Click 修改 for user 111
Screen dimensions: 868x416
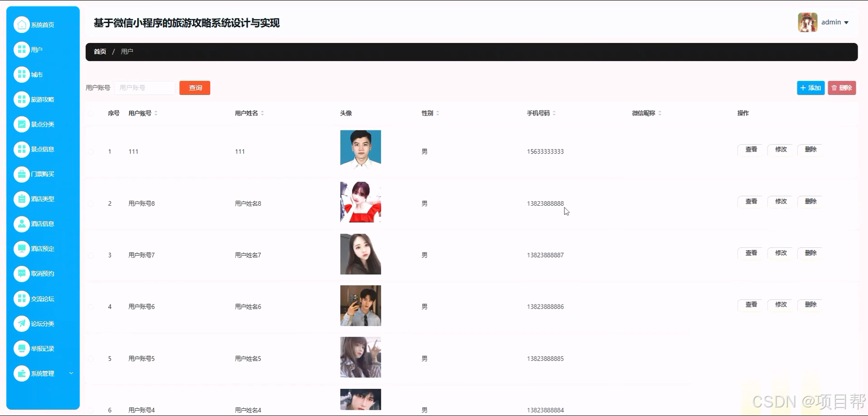pyautogui.click(x=781, y=150)
